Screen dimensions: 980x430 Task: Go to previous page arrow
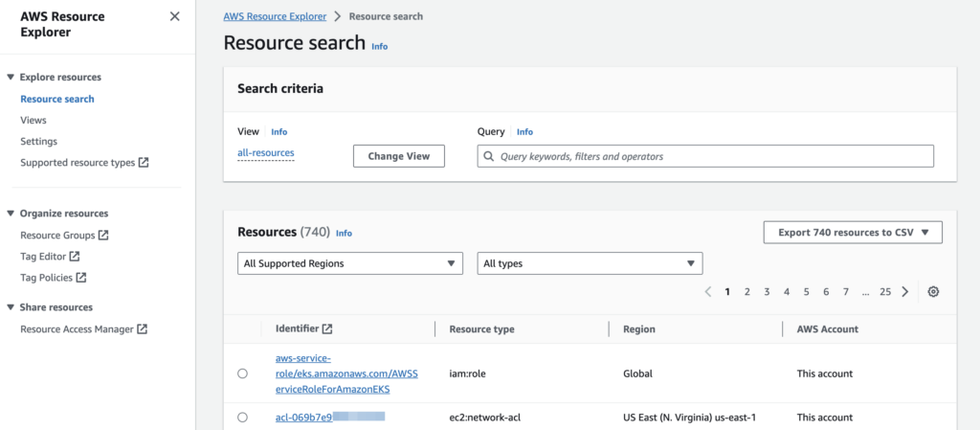(x=708, y=292)
